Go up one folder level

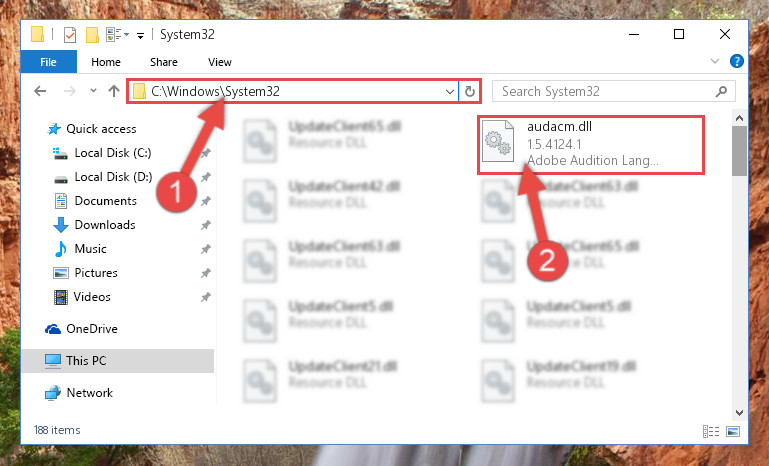114,91
